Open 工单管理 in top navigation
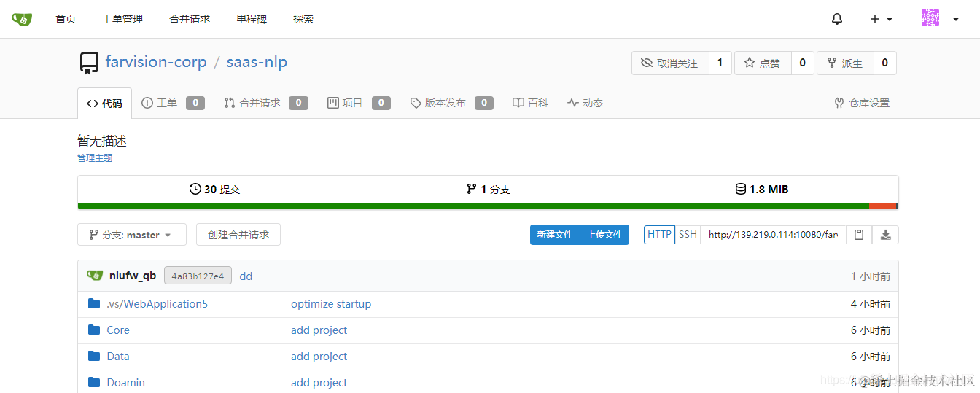This screenshot has height=393, width=980. [x=122, y=19]
